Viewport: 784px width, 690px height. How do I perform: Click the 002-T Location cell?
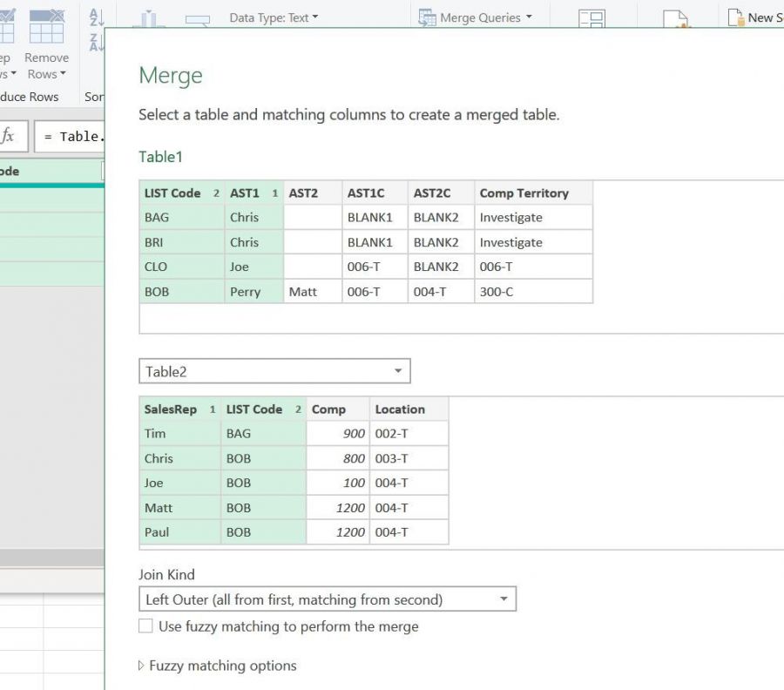(409, 434)
